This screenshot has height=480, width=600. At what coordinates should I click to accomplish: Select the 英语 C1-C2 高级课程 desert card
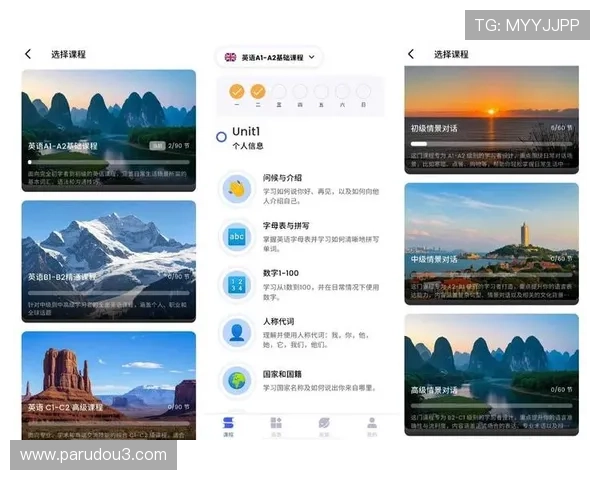109,385
